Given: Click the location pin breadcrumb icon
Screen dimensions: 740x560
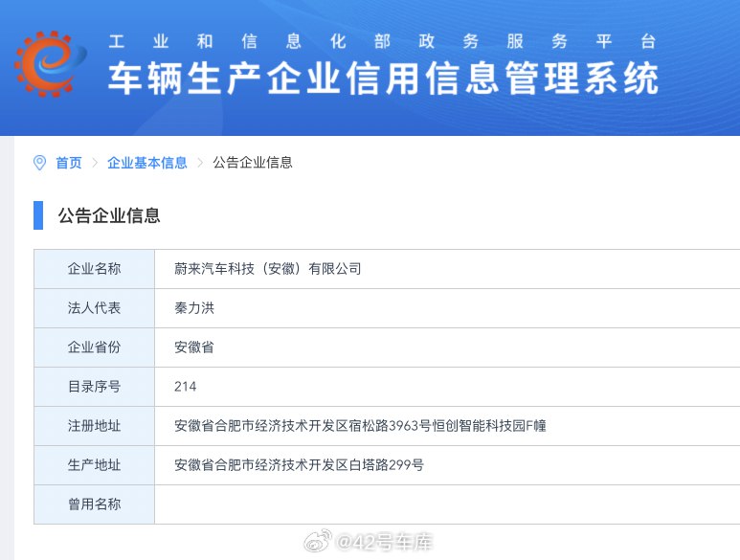Looking at the screenshot, I should [39, 163].
